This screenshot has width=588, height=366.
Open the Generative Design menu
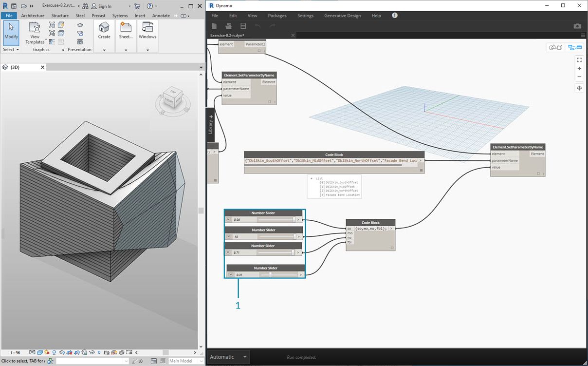(x=342, y=16)
